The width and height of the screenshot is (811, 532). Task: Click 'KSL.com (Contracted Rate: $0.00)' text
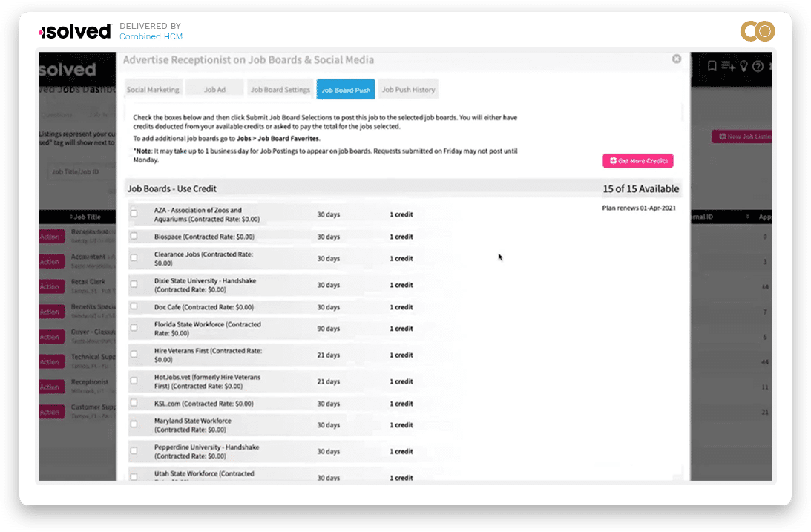tap(204, 404)
